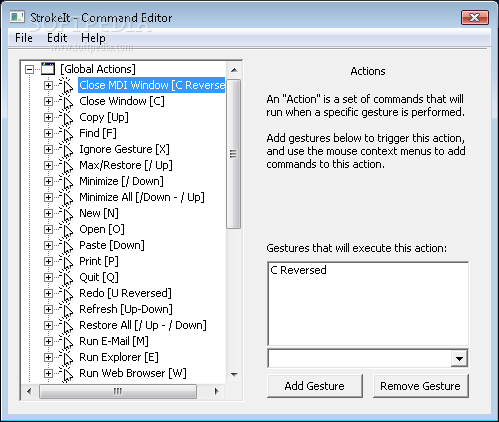The height and width of the screenshot is (422, 499).
Task: Open the Help menu
Action: click(x=93, y=38)
